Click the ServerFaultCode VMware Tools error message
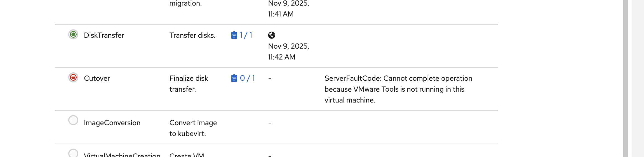Viewport: 644px width, 157px height. click(398, 89)
